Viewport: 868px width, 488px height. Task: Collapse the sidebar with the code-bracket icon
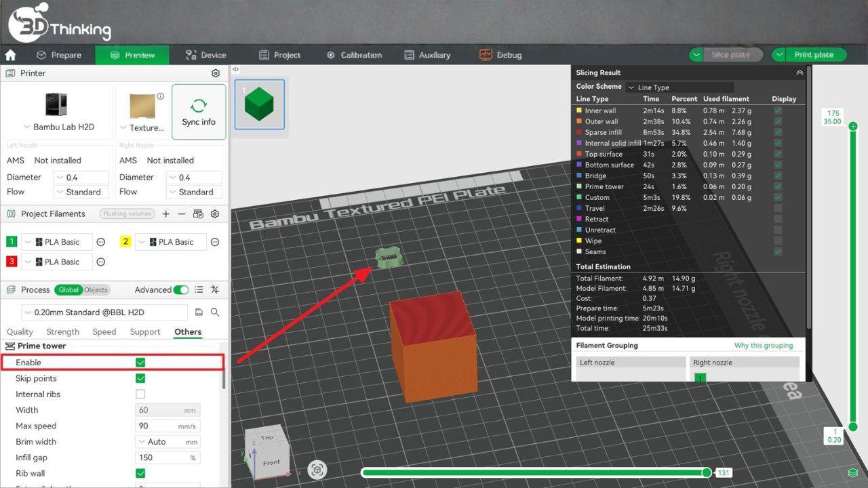click(x=235, y=69)
